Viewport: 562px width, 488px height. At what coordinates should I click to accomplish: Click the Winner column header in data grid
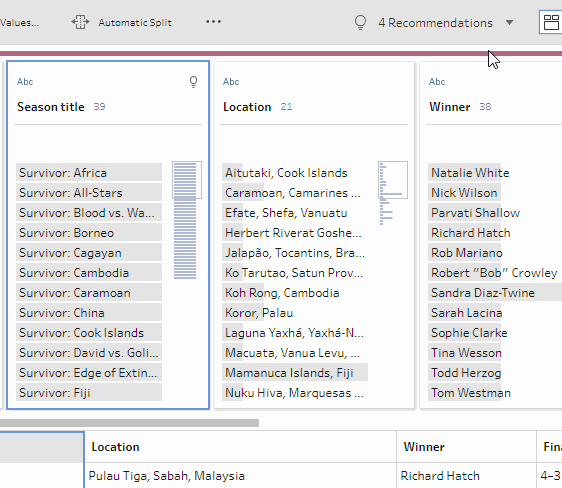(466, 447)
